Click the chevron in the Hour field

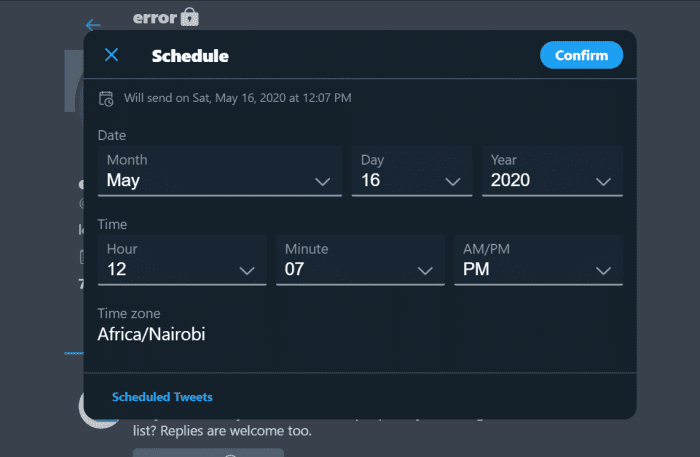point(247,270)
